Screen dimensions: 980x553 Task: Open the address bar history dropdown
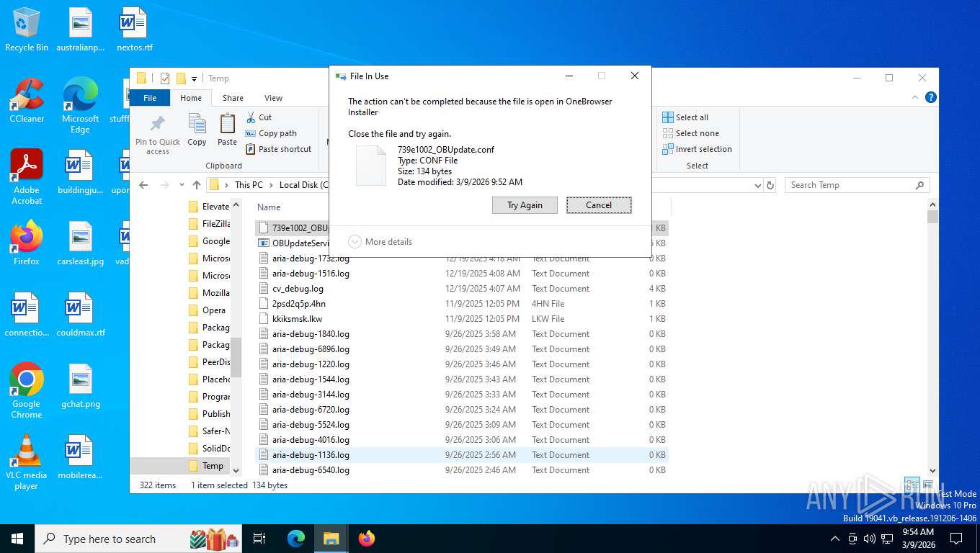click(757, 185)
